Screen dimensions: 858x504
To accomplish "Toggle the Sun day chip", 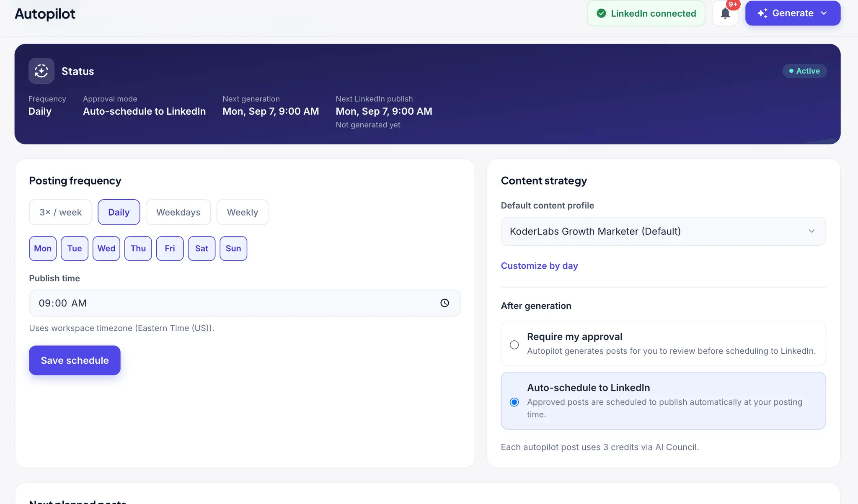I will point(233,249).
